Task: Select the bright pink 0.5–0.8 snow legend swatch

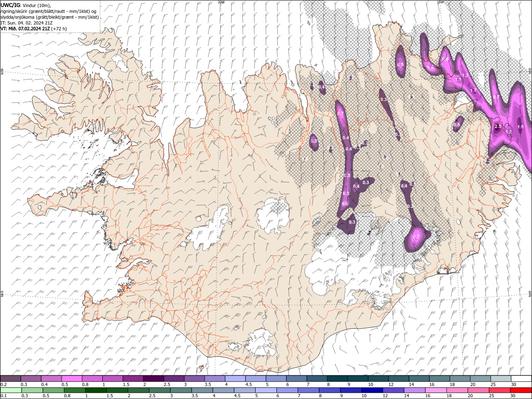Action: click(71, 379)
